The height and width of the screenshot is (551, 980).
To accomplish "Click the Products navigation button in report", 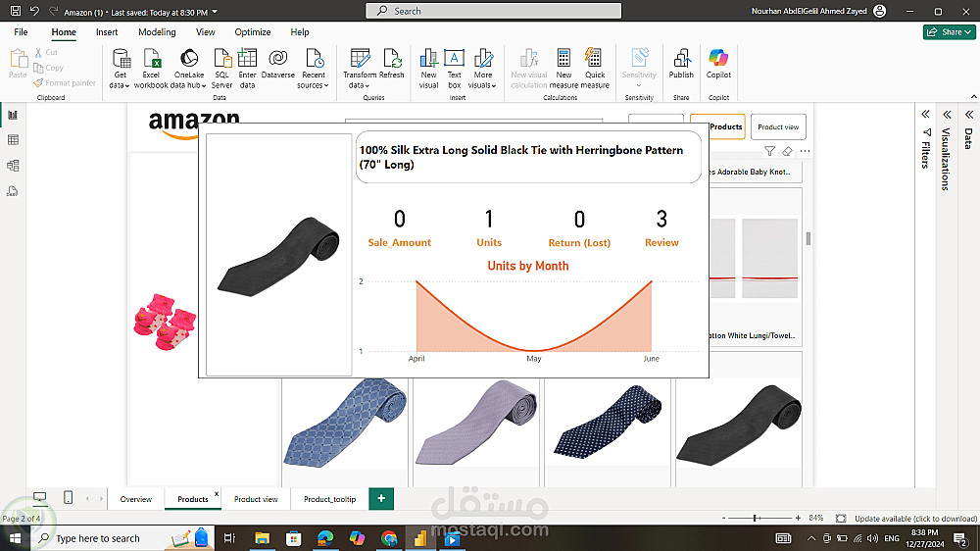I will tap(725, 126).
